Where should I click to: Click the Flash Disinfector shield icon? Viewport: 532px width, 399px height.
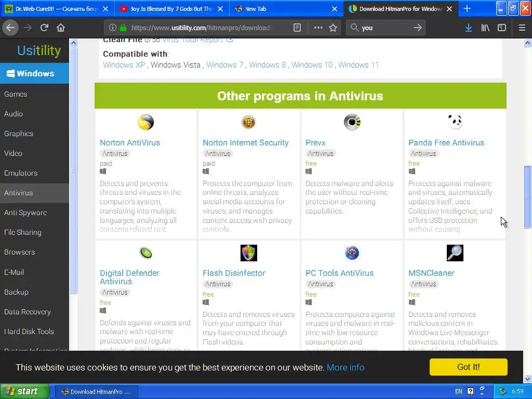click(249, 253)
